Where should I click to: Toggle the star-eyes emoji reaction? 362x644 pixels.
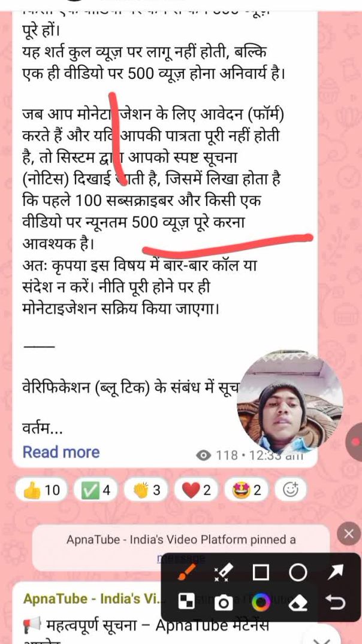click(246, 490)
